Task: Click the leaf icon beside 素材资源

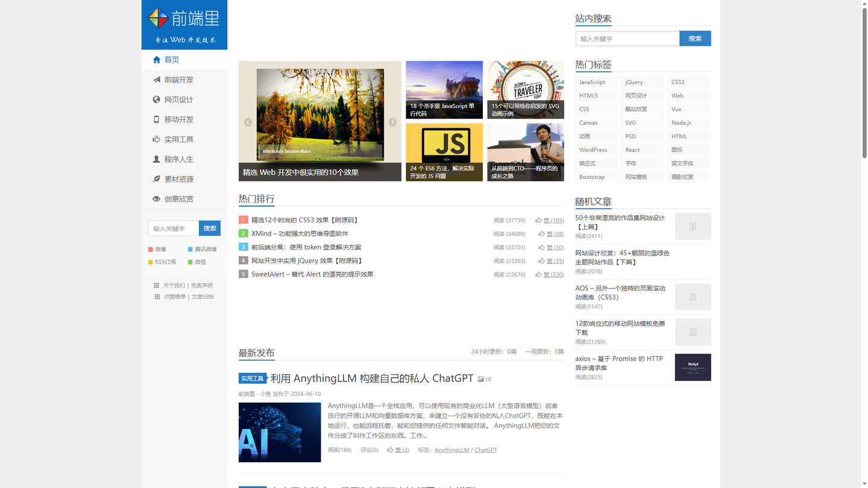Action: coord(157,179)
